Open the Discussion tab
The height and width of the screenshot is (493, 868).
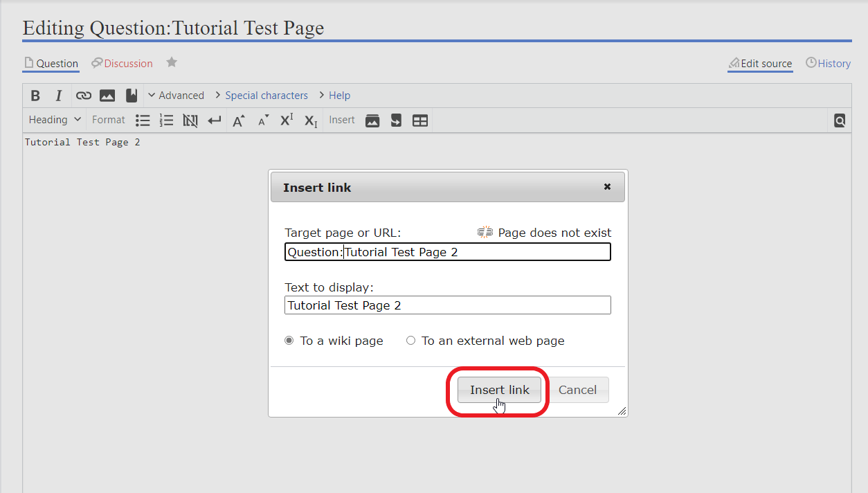tap(122, 64)
